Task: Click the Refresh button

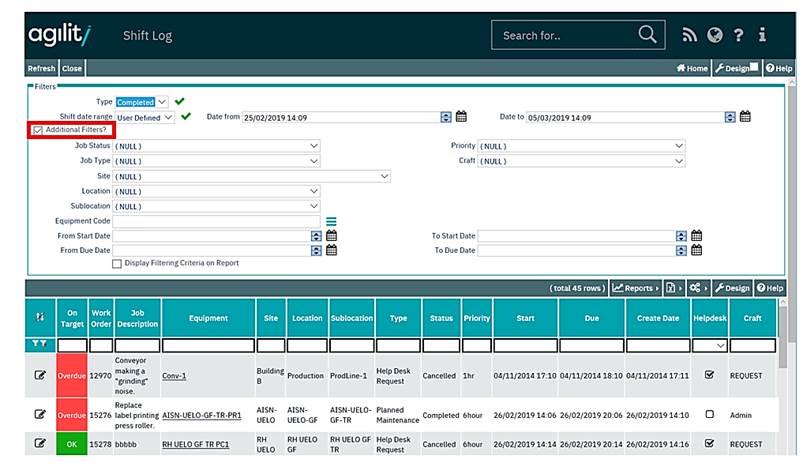Action: tap(41, 69)
